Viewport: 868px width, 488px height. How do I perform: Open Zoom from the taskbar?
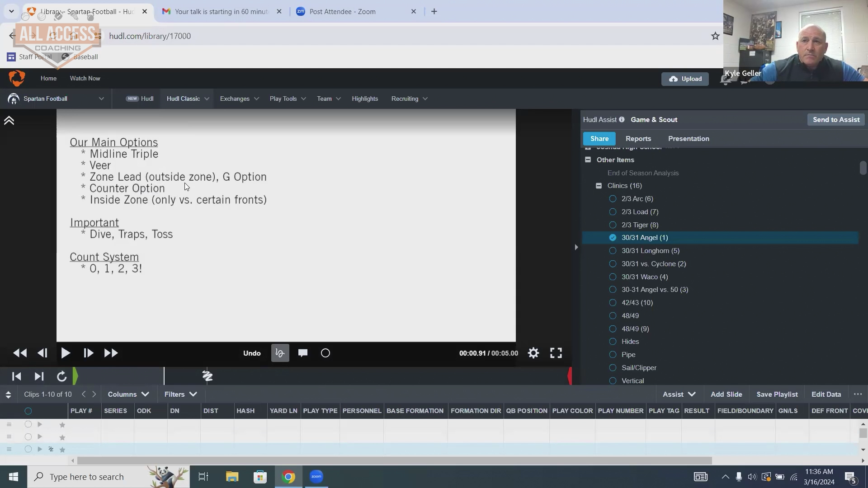[316, 477]
